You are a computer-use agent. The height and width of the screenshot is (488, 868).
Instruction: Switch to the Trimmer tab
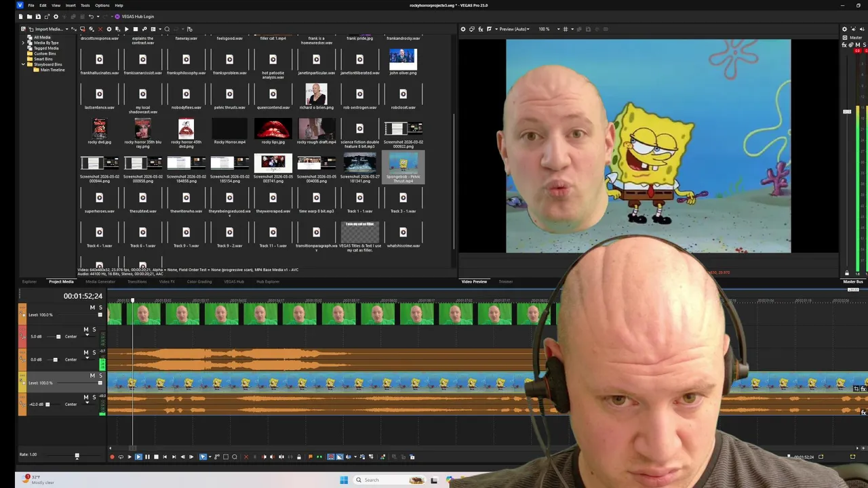[x=506, y=281]
